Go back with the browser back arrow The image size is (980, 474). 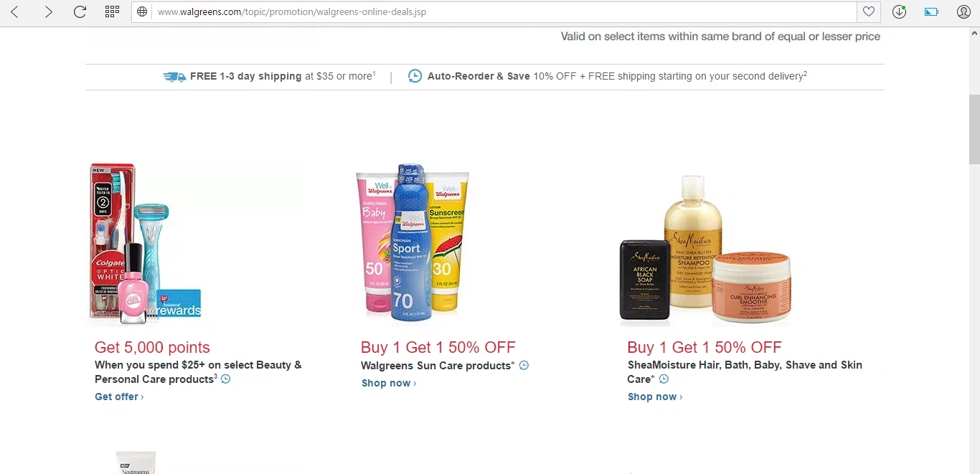(14, 11)
